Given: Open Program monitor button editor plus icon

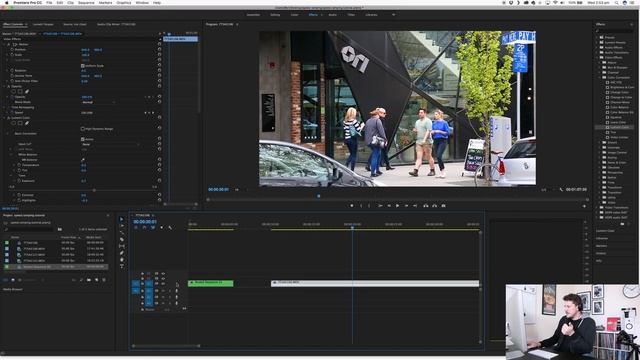Looking at the screenshot, I should [584, 206].
